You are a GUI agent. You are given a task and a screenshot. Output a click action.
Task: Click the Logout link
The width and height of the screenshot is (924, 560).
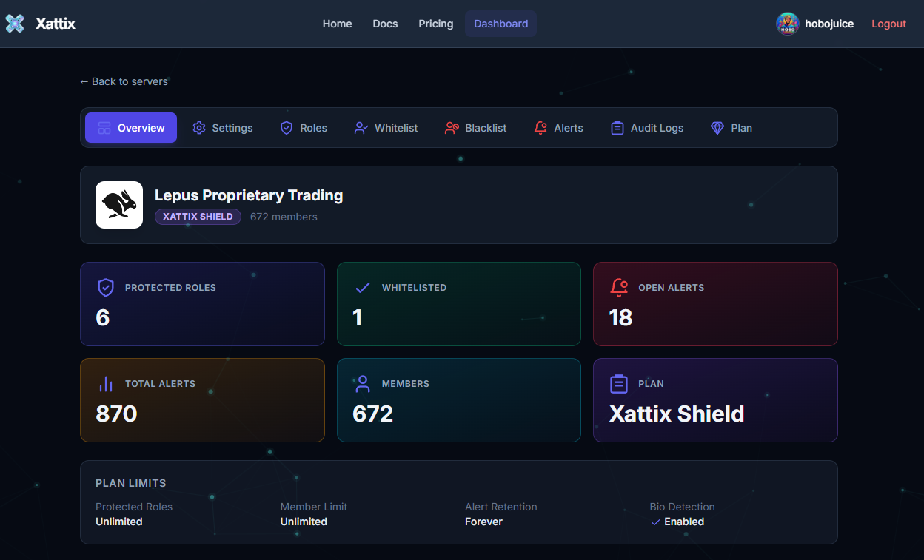[x=888, y=24]
